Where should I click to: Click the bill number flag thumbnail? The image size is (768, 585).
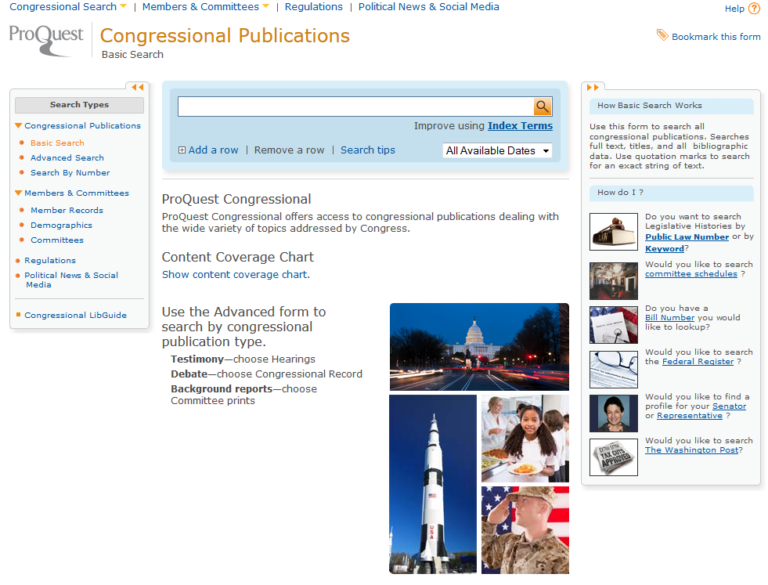(x=613, y=325)
